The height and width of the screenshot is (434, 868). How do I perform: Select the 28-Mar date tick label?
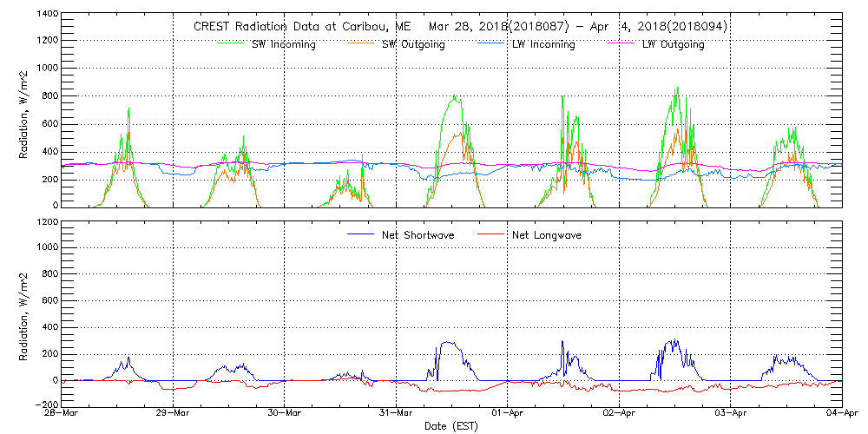pyautogui.click(x=62, y=414)
